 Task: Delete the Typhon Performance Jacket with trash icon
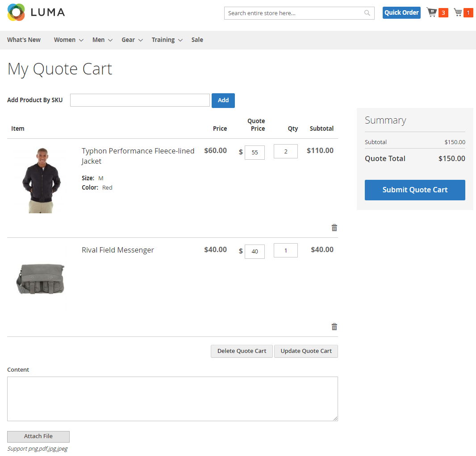point(334,228)
